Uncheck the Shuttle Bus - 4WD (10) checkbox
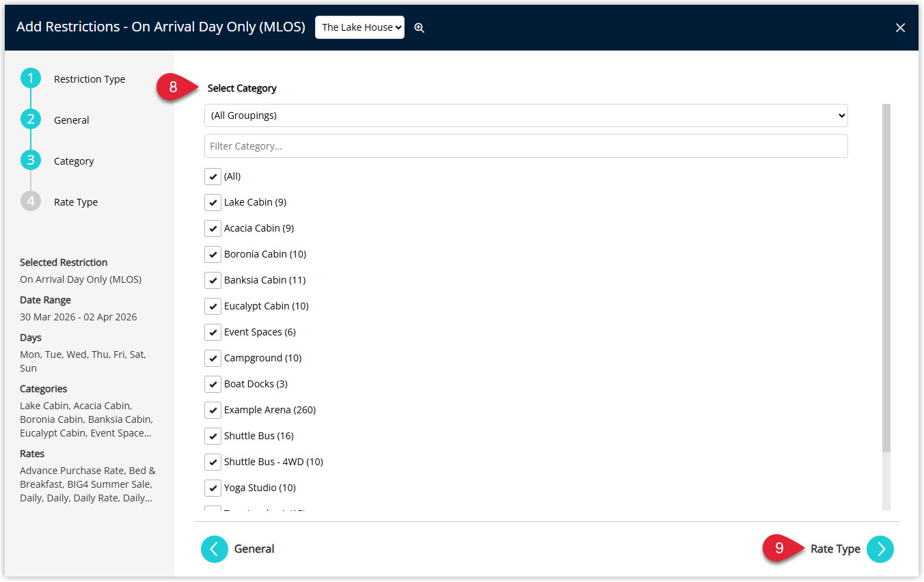Screen dimensions: 924x582 (213, 462)
